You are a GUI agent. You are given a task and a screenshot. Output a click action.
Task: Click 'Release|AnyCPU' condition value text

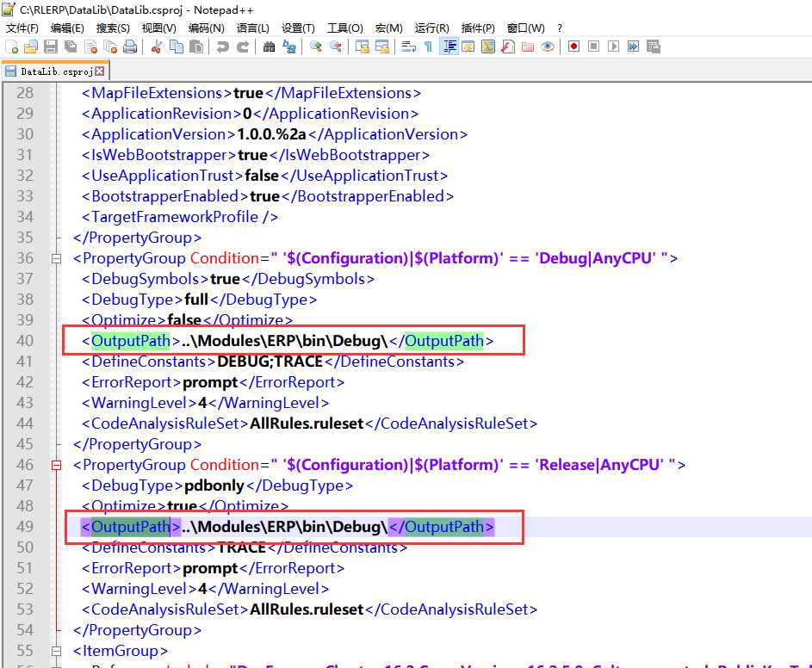599,465
